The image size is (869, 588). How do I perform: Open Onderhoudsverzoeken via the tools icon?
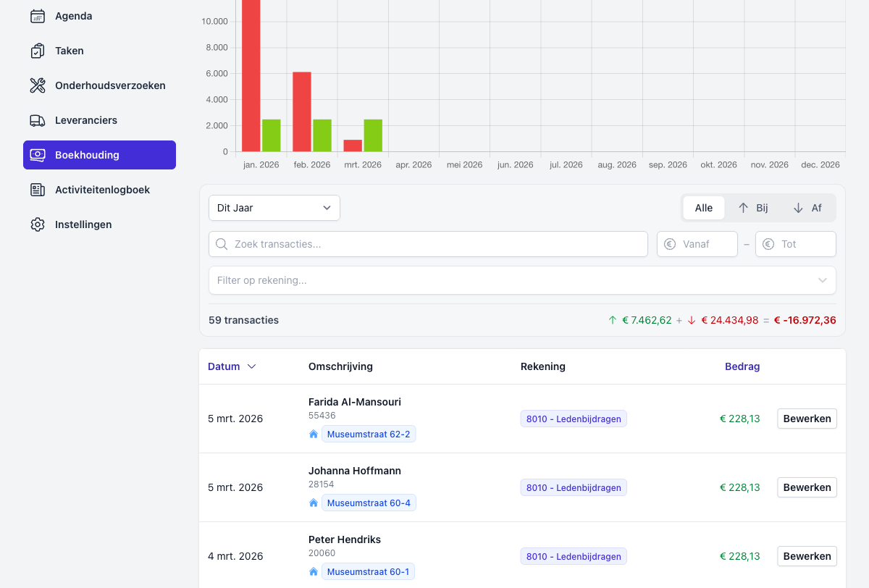point(38,85)
